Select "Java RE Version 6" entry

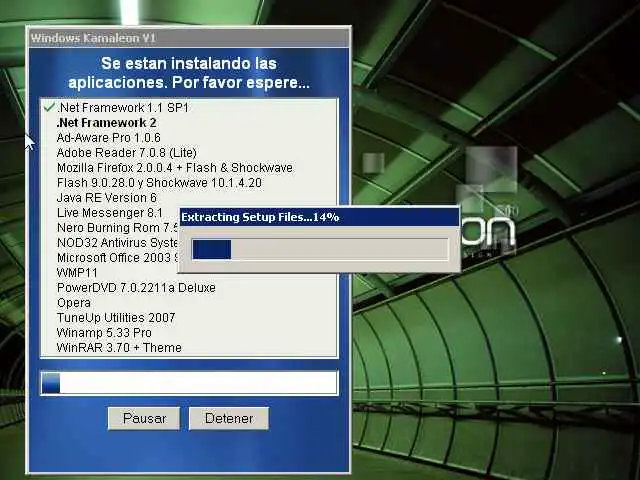point(107,198)
